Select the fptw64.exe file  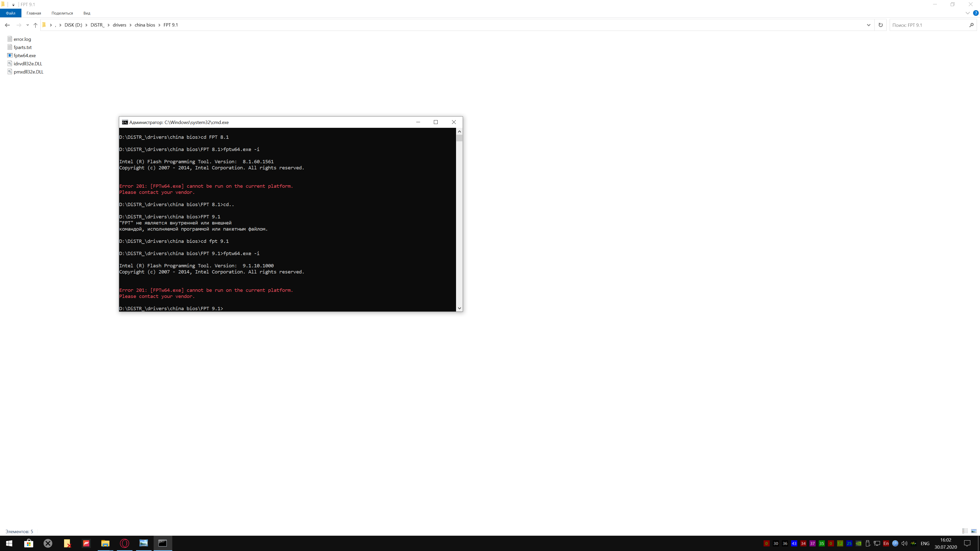(25, 56)
